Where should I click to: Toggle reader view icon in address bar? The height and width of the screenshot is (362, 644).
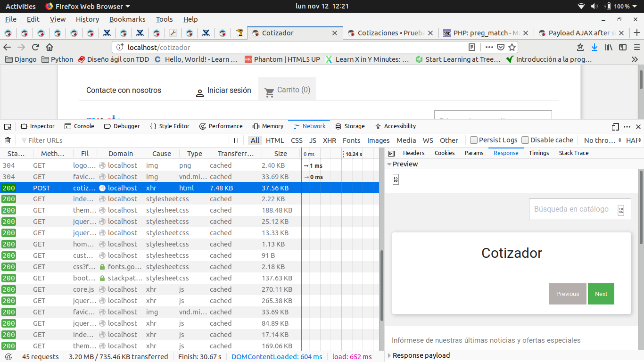[x=472, y=47]
